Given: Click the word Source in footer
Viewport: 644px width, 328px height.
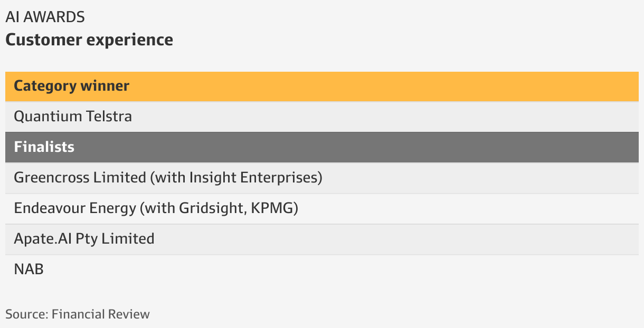Looking at the screenshot, I should [x=26, y=314].
